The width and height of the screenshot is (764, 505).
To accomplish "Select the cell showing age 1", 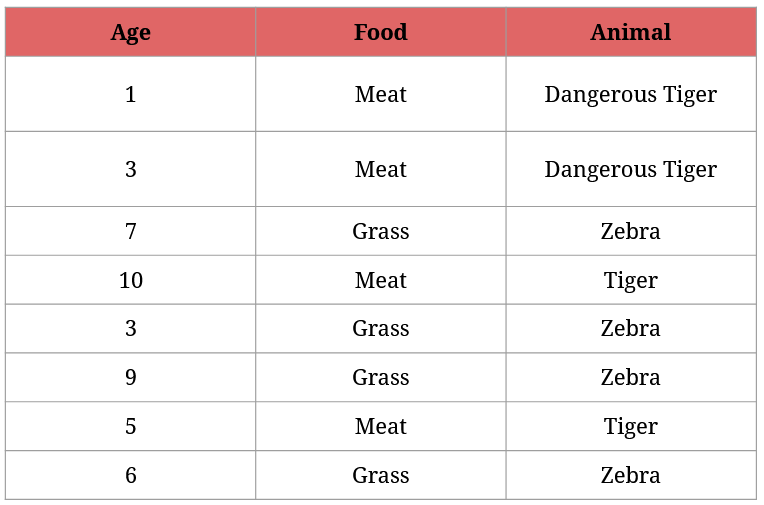I will point(130,94).
